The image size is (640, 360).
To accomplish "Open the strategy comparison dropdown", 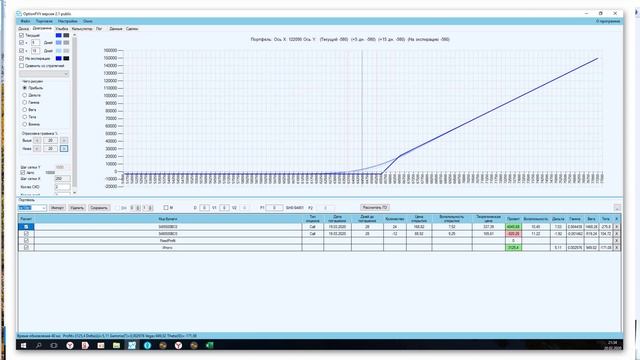I will pos(44,74).
